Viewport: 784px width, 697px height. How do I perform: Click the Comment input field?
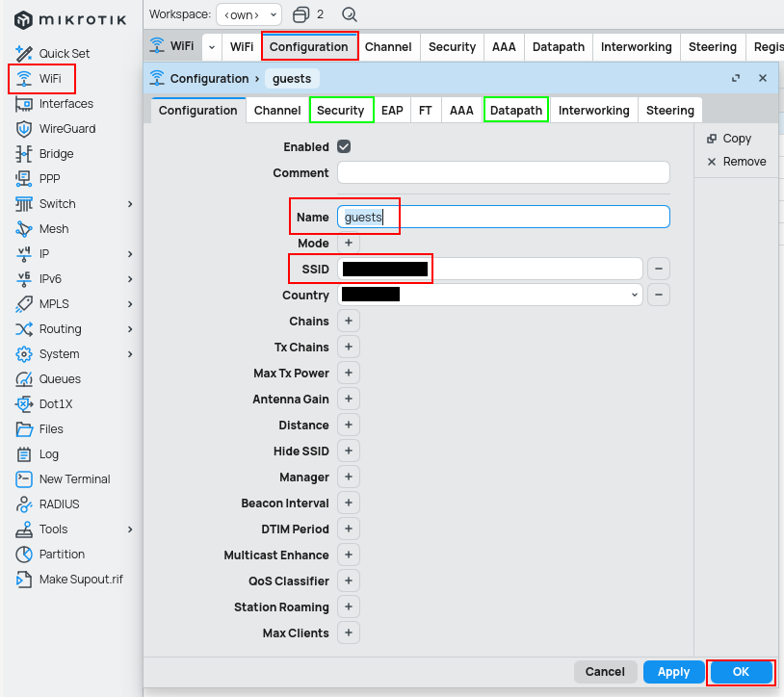(504, 172)
